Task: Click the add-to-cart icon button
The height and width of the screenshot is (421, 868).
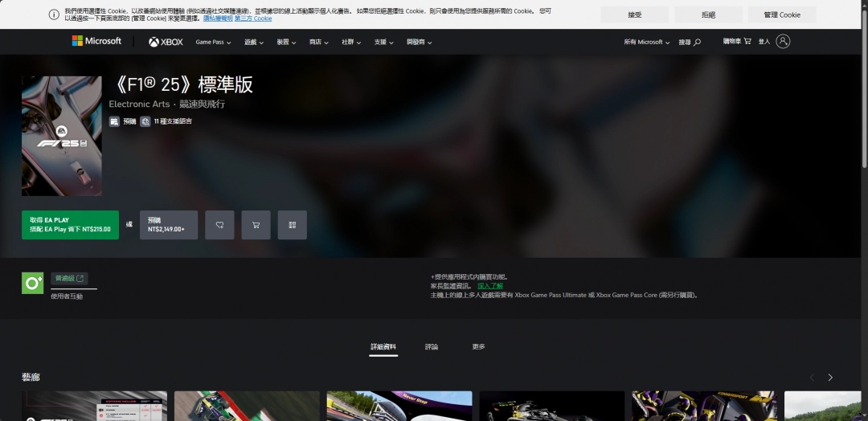Action: point(256,225)
